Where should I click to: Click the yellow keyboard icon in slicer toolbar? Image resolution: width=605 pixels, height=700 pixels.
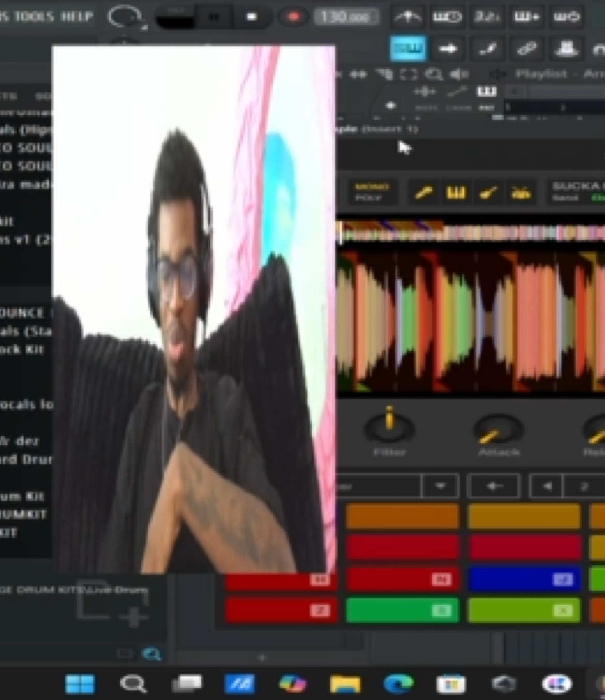(x=456, y=193)
